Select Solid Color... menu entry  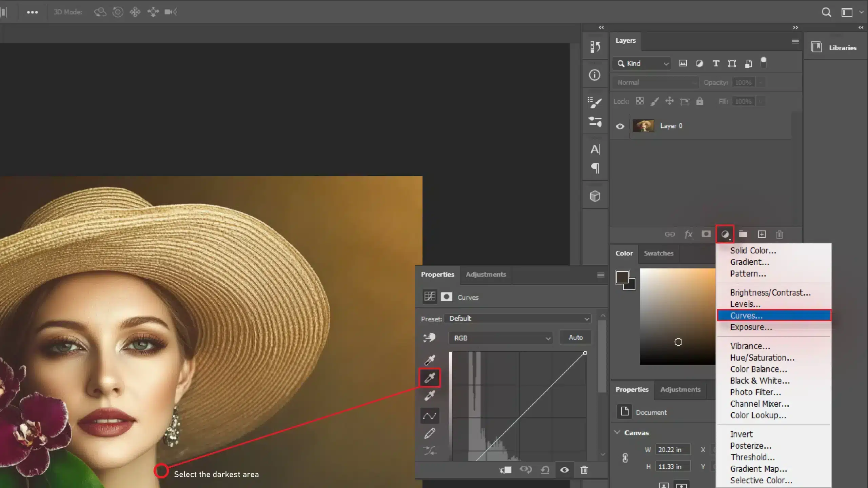(753, 250)
